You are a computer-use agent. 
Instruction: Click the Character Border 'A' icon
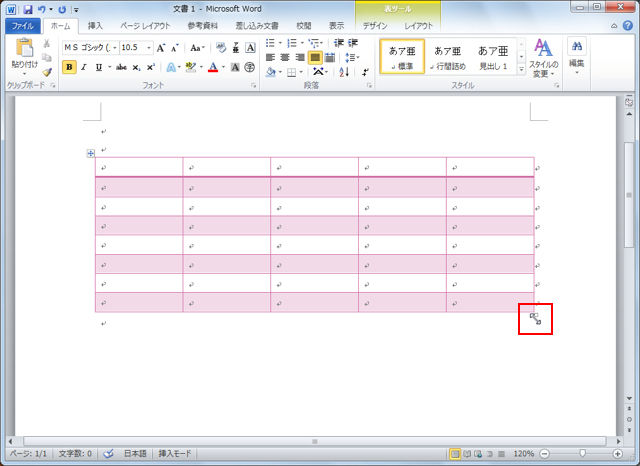pyautogui.click(x=250, y=48)
